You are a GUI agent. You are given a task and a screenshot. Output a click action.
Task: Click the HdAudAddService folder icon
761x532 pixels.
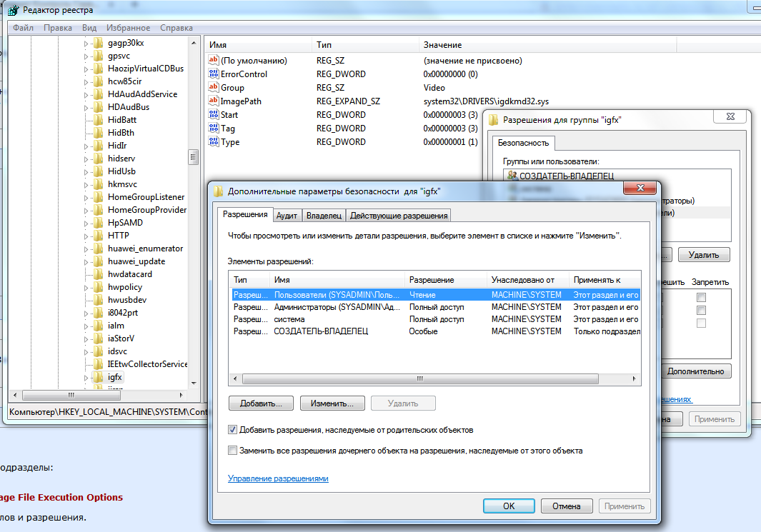point(98,94)
